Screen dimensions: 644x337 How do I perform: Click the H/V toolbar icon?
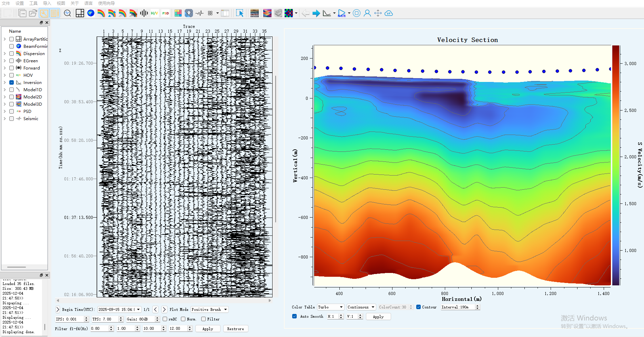click(154, 13)
